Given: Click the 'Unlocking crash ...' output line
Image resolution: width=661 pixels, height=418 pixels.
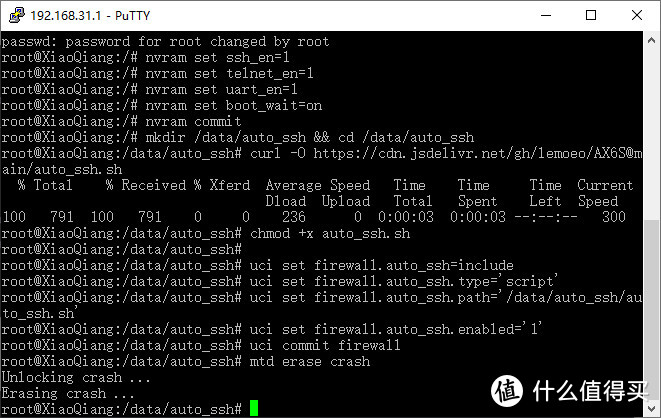Looking at the screenshot, I should 76,378.
